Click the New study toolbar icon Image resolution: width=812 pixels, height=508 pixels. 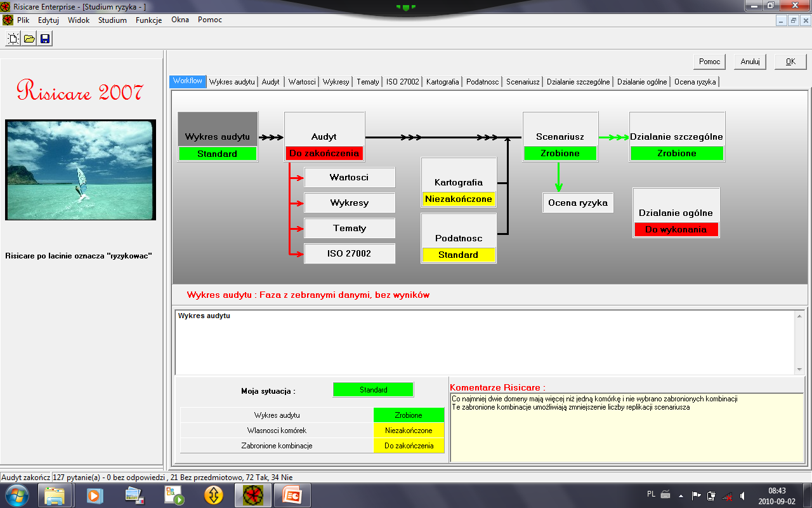click(13, 39)
